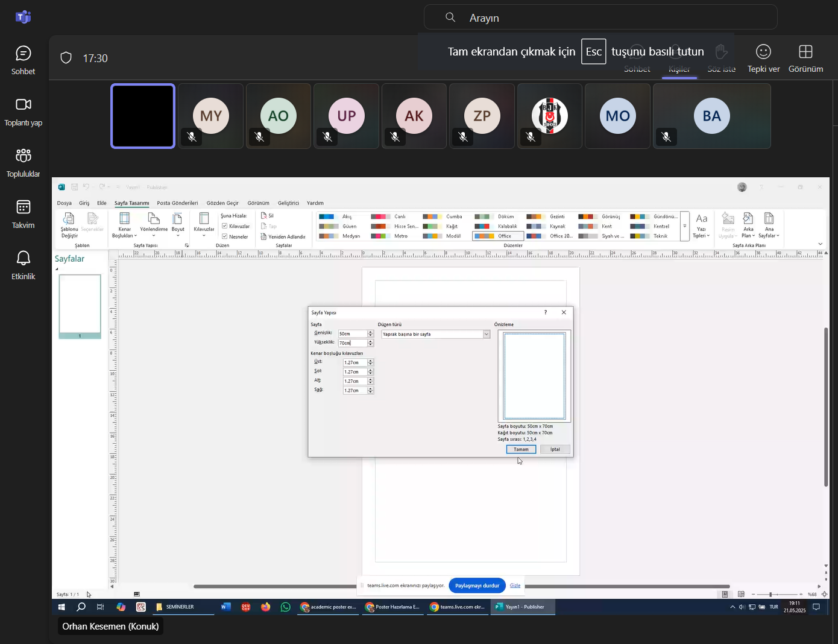838x644 pixels.
Task: Open WhatsApp from the taskbar
Action: pos(285,607)
